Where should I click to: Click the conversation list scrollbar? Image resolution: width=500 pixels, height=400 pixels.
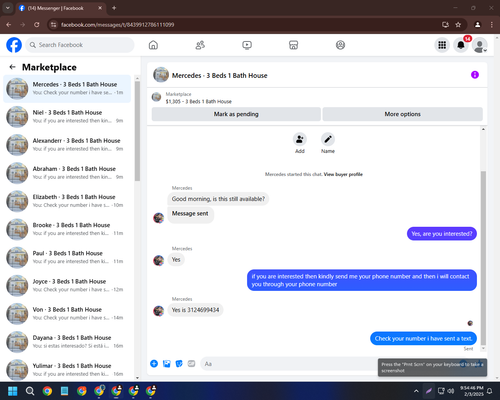[x=137, y=131]
